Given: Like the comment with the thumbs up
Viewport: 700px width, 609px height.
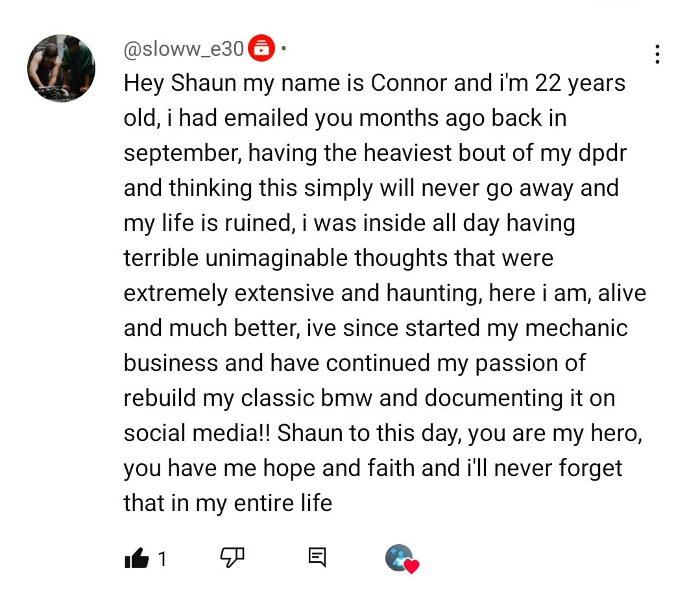Looking at the screenshot, I should pyautogui.click(x=136, y=558).
